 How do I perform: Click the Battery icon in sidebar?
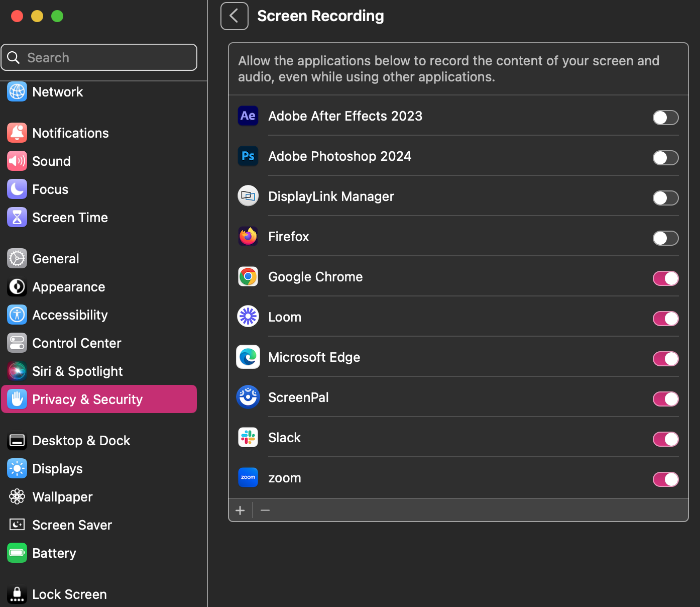pos(17,553)
